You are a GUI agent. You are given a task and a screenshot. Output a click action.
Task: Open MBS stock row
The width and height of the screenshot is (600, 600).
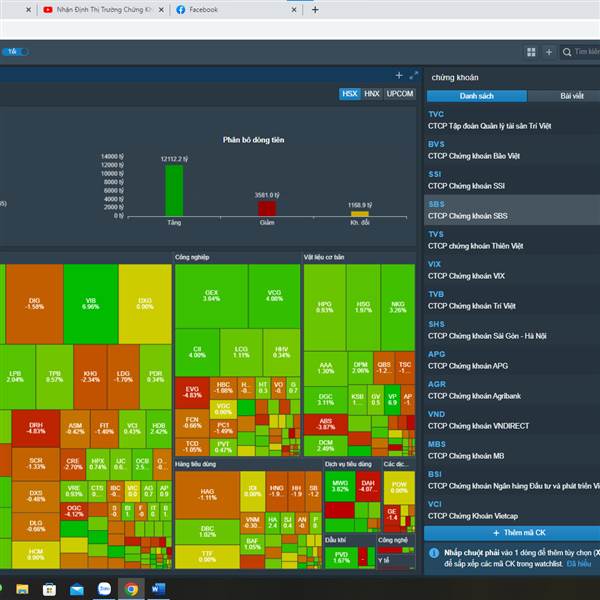(512, 450)
